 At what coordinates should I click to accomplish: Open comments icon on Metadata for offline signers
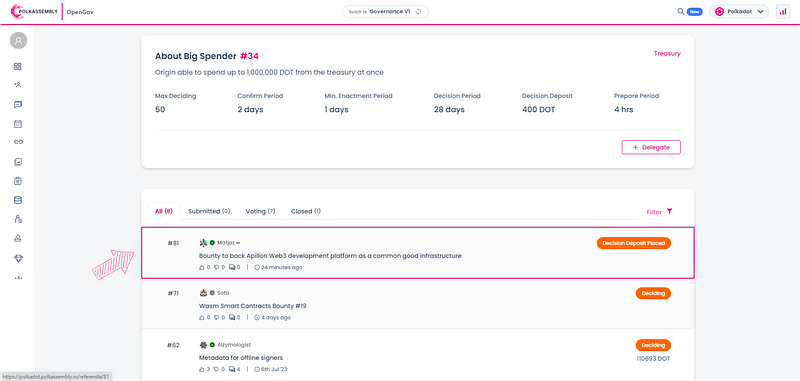tap(232, 369)
